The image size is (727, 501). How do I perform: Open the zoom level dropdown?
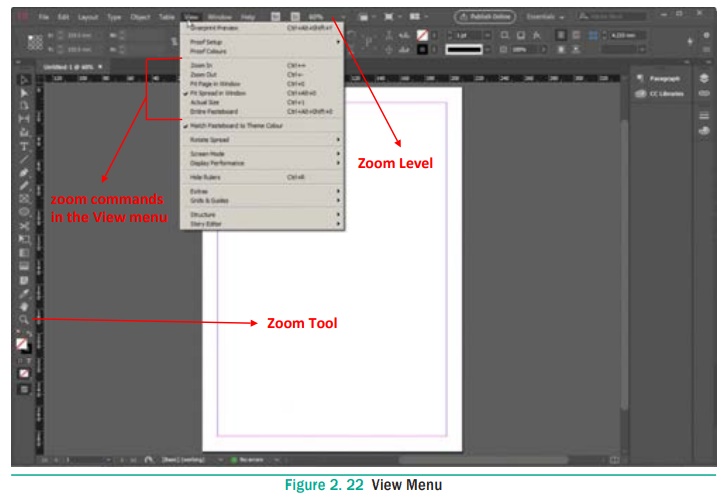tap(343, 17)
